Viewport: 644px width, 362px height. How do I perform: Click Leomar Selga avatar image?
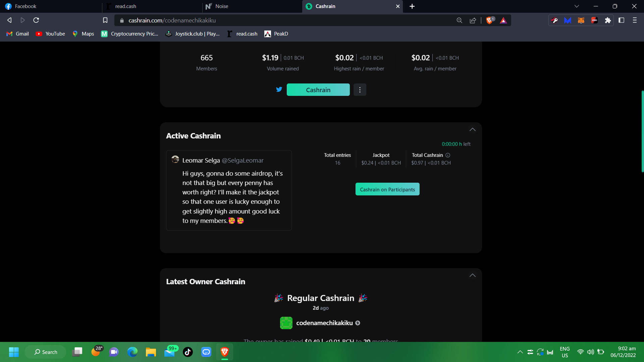click(x=175, y=159)
